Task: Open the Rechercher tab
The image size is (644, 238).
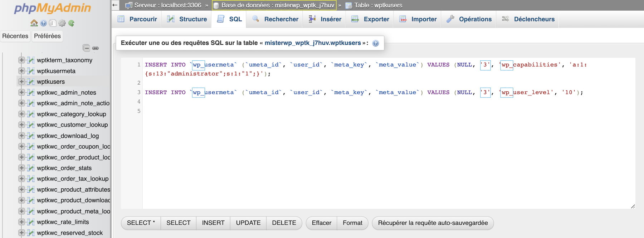Action: tap(275, 19)
